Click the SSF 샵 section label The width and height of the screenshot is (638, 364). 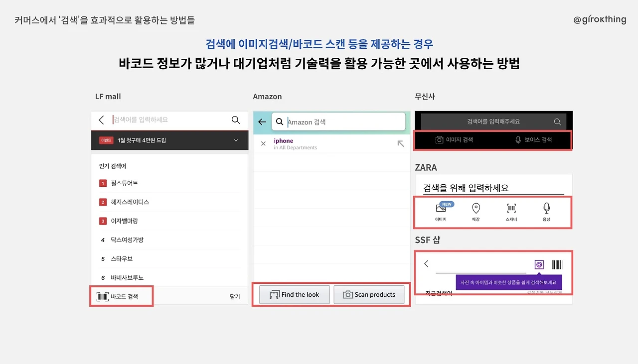(x=428, y=240)
